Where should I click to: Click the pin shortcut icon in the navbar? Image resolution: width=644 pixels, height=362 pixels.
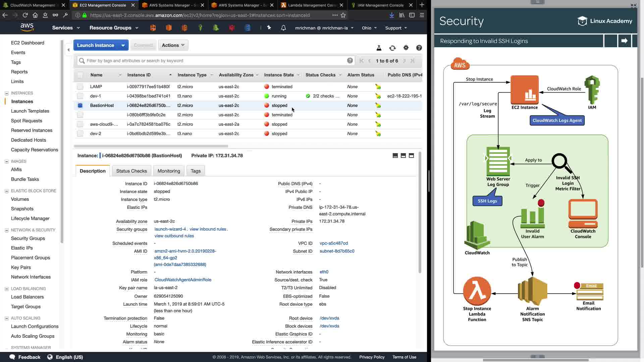[x=269, y=28]
